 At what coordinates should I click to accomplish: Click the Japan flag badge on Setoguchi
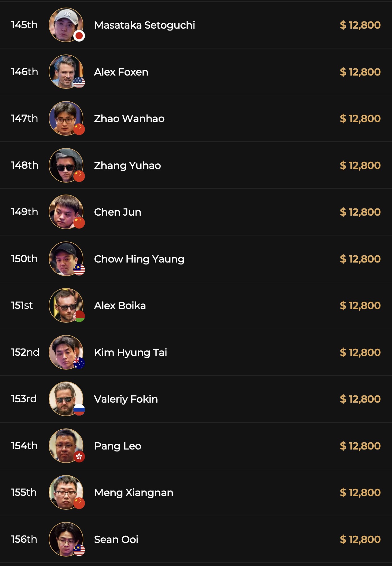(79, 36)
